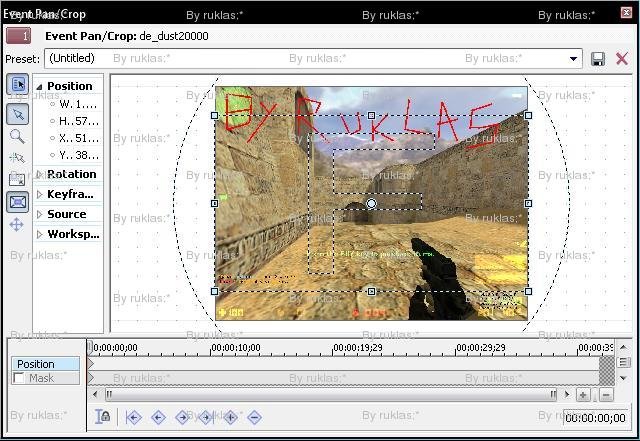Click ruler at 00:00:10;00 mark

[236, 348]
